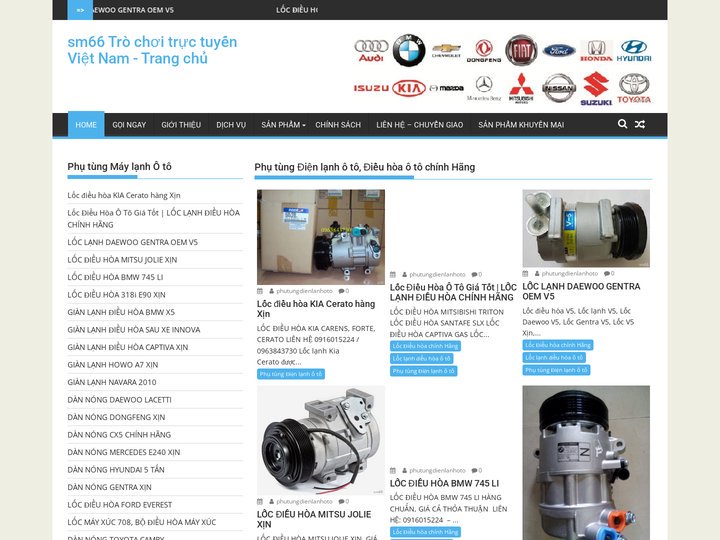Click Lốc điều hòa chính Hãng tag under Giá Tốt post
The image size is (720, 540).
coord(425,346)
